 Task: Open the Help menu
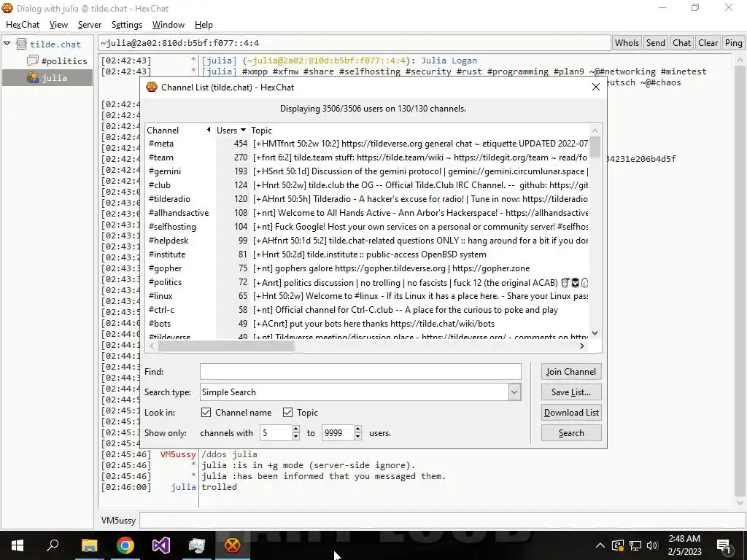coord(204,25)
